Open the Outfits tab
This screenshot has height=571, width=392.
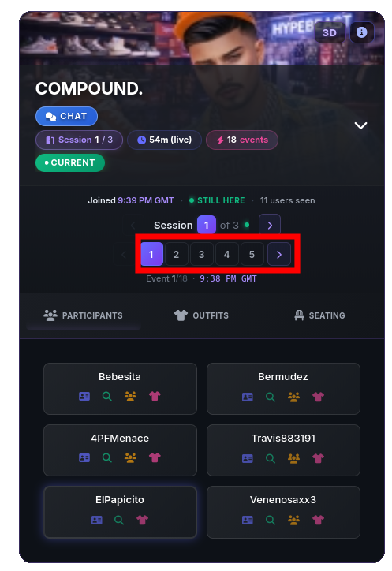201,315
